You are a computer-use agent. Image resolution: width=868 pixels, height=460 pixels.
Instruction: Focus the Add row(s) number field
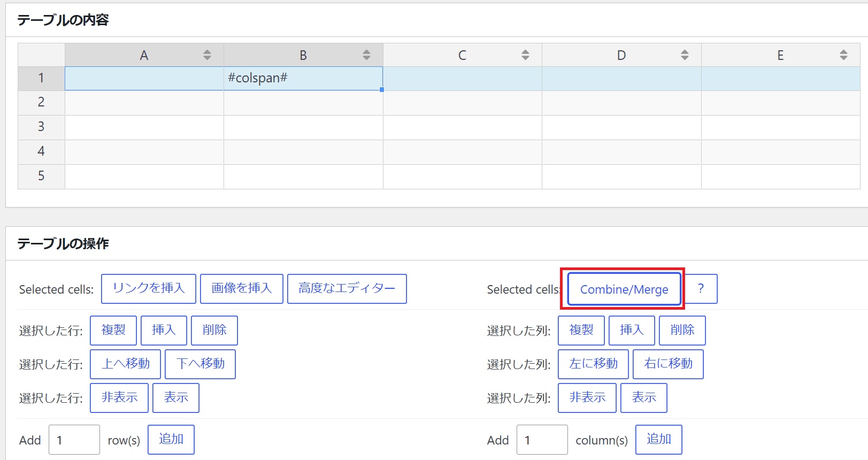(x=74, y=440)
